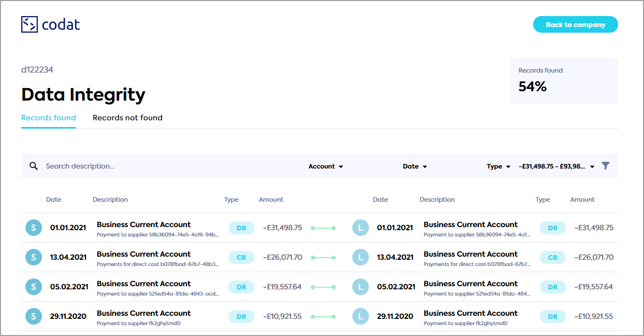Click the search magnifier icon
Image resolution: width=644 pixels, height=336 pixels.
tap(34, 166)
